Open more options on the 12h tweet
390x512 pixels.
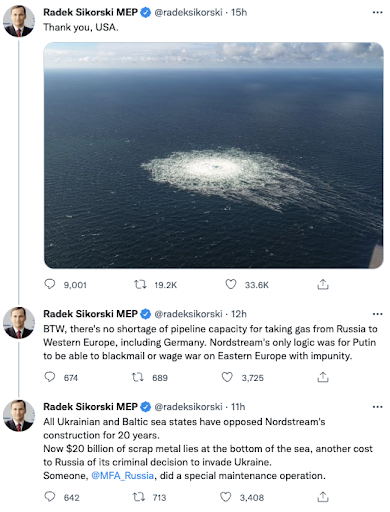(x=377, y=314)
